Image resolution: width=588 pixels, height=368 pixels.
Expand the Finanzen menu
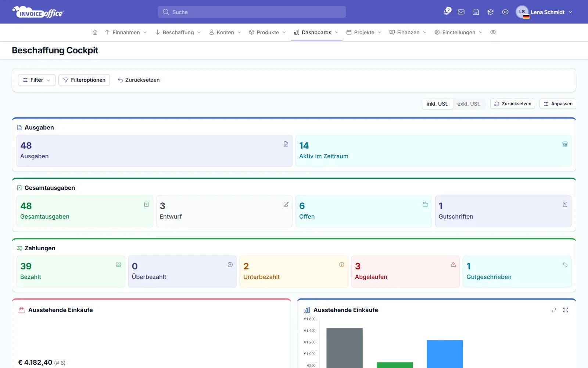coord(408,32)
